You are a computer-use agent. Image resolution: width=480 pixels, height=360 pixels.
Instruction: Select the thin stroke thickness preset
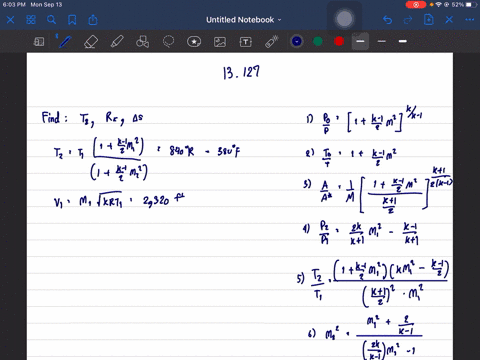[x=382, y=41]
